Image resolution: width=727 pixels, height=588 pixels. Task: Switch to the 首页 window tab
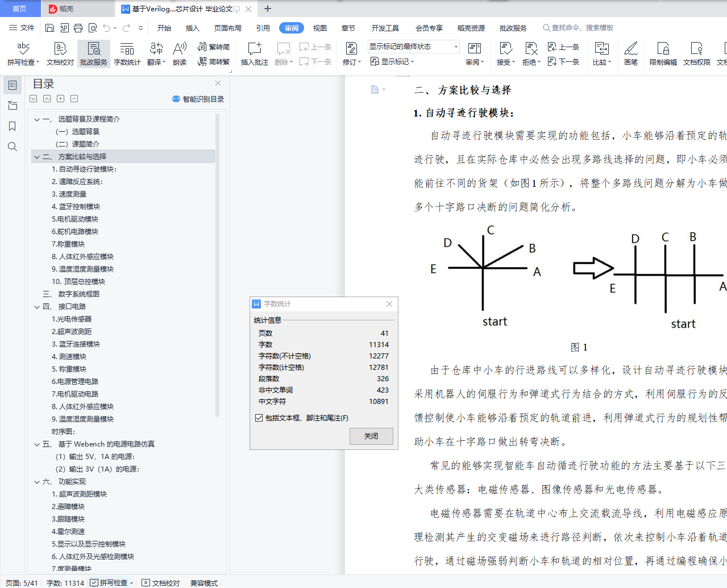20,9
